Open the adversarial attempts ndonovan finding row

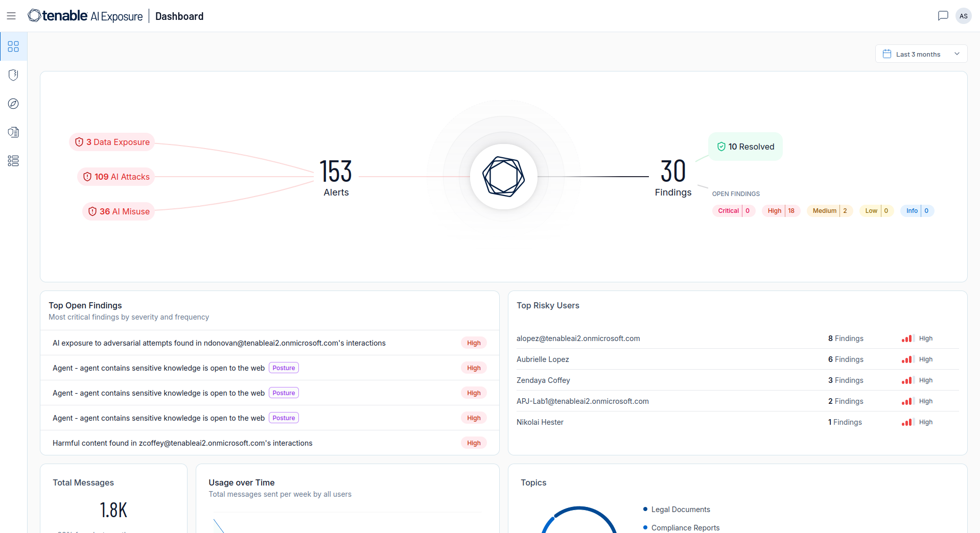pyautogui.click(x=269, y=343)
